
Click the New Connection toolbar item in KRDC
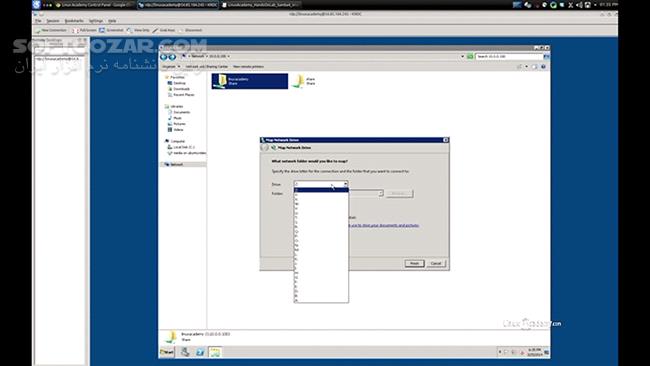51,30
